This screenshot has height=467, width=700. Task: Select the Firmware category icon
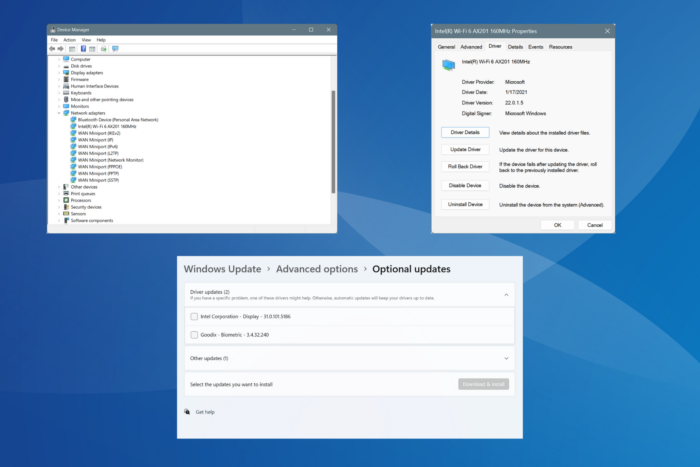pos(66,79)
